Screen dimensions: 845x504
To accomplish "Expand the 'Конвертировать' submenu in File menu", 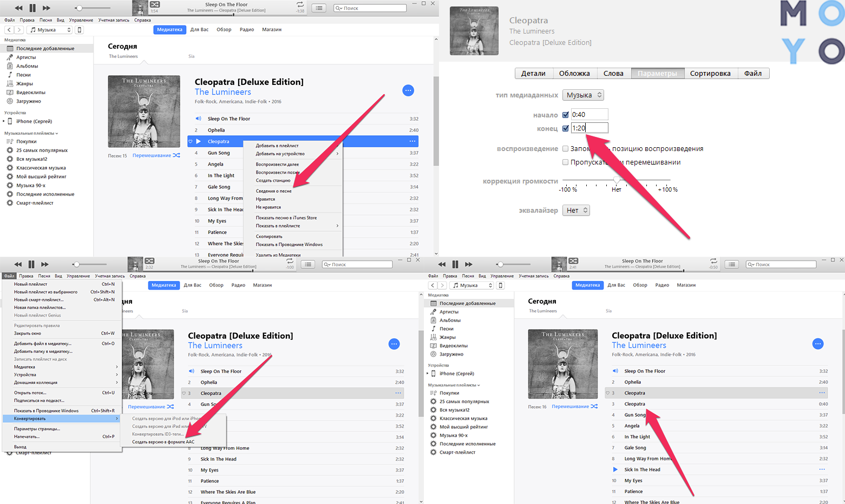I will (62, 418).
